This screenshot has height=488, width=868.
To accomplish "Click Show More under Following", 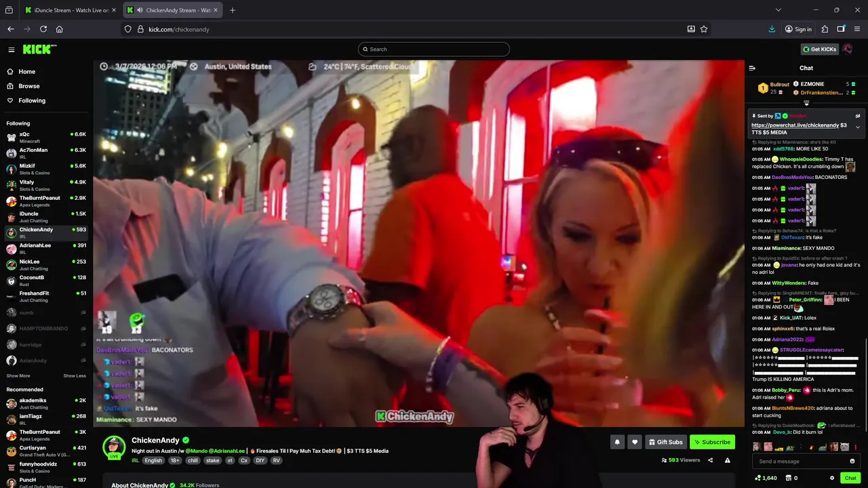I will (x=18, y=376).
